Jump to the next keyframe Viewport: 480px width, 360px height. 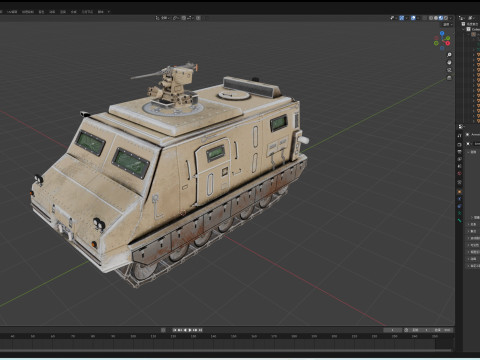(x=196, y=330)
